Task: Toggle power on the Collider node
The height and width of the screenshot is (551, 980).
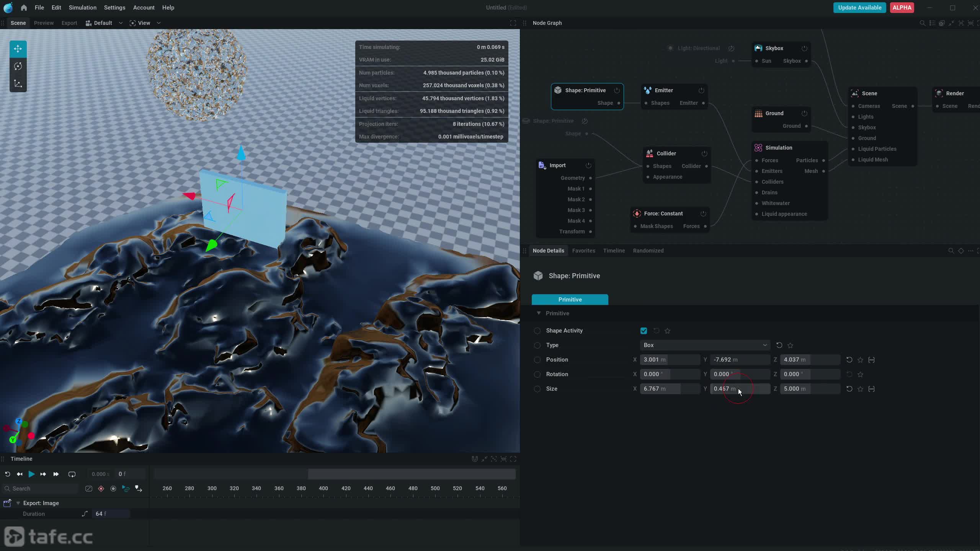Action: pyautogui.click(x=704, y=153)
